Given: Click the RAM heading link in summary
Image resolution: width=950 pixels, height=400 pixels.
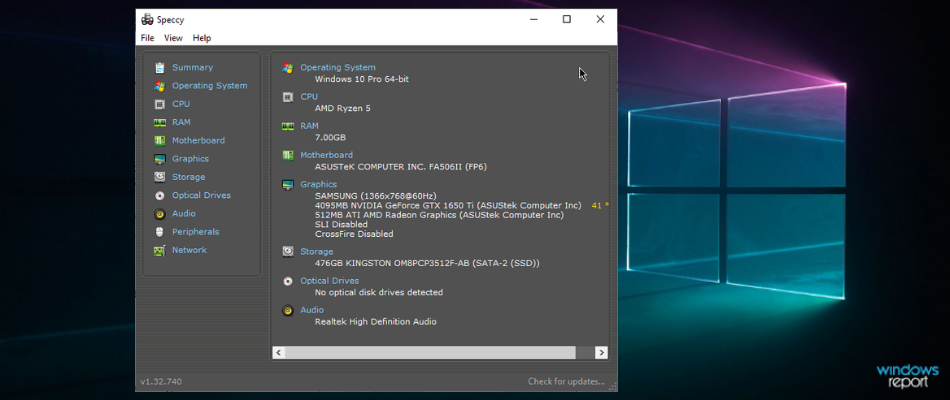Looking at the screenshot, I should click(x=309, y=125).
